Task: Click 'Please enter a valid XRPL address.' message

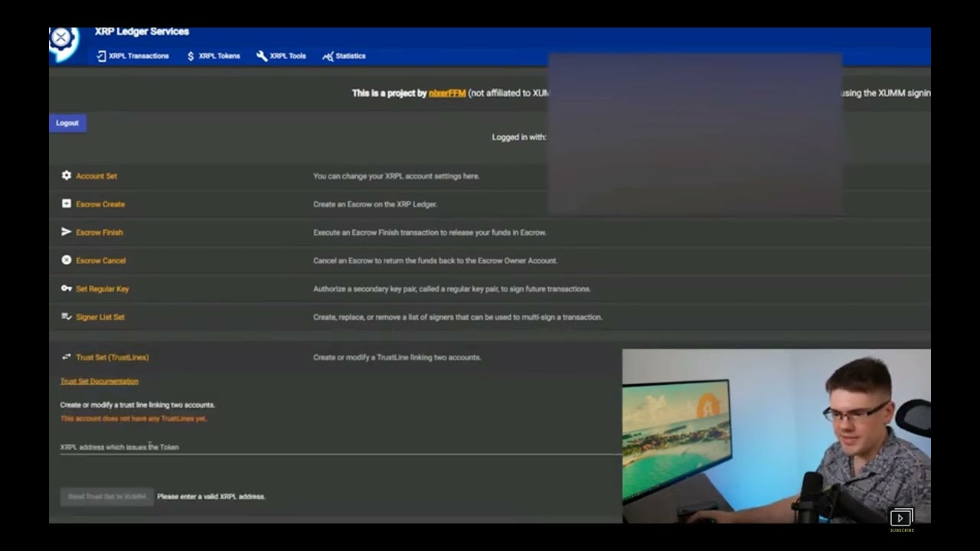Action: (x=211, y=497)
